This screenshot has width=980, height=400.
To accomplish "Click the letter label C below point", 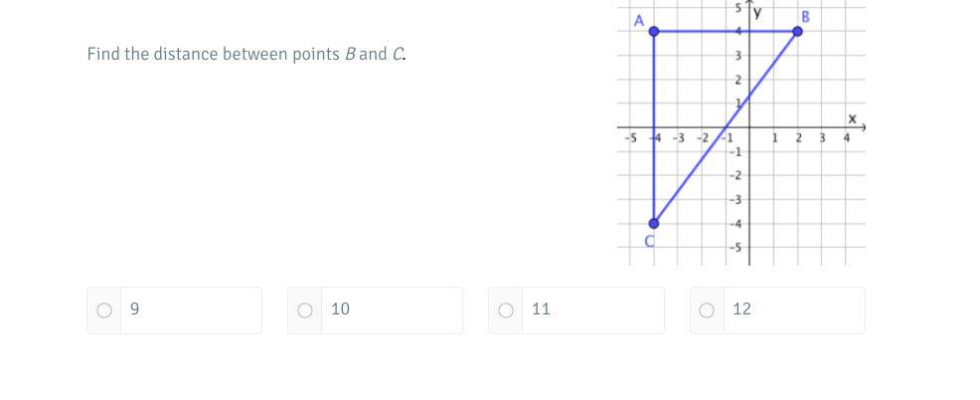I will [x=649, y=241].
